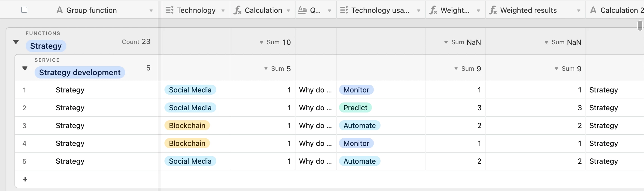Screen dimensions: 644x191
Task: Click the formula icon on Weighted results column
Action: (x=493, y=10)
